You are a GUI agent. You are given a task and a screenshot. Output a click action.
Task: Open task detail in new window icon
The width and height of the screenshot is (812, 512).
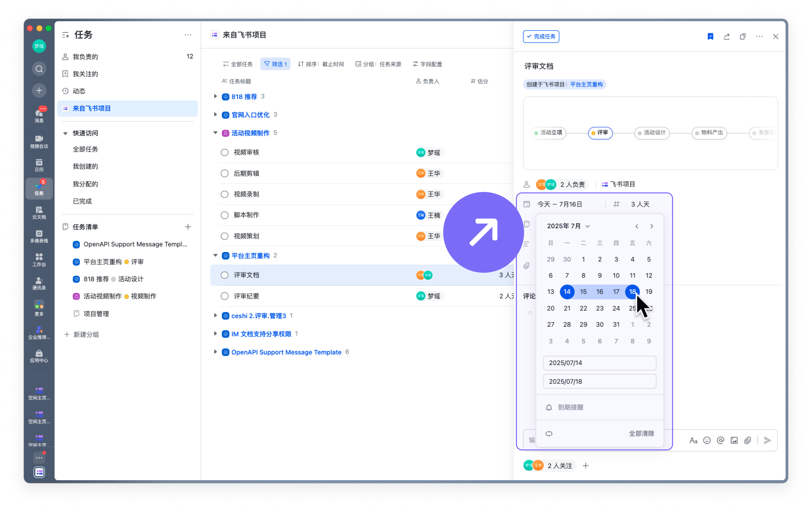pyautogui.click(x=743, y=36)
